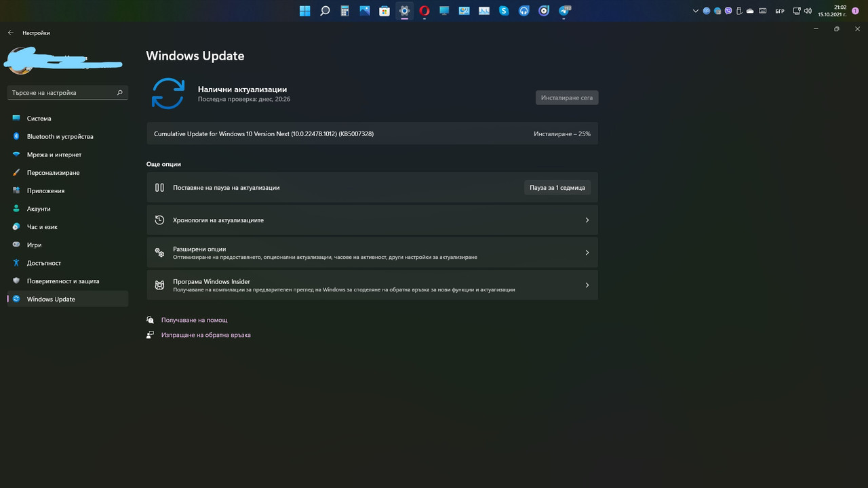Screen dimensions: 868x488
Task: Click the Изпращане на обратна връзка link
Action: 205,335
